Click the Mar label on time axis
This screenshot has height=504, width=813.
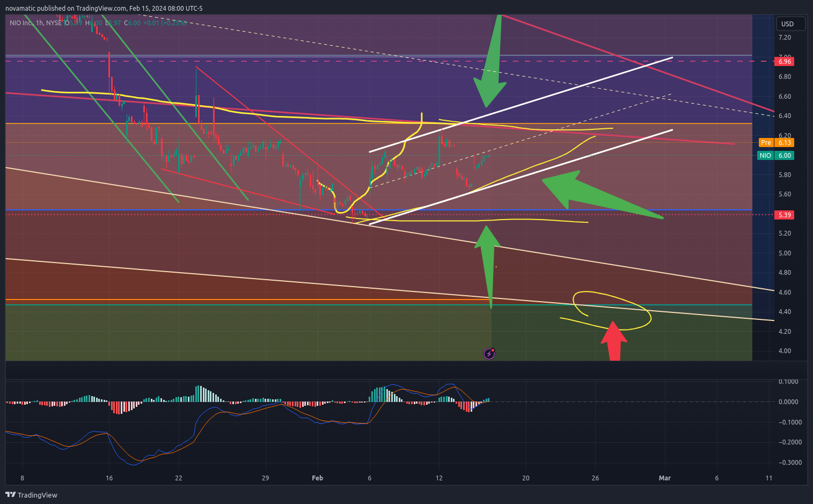click(664, 478)
